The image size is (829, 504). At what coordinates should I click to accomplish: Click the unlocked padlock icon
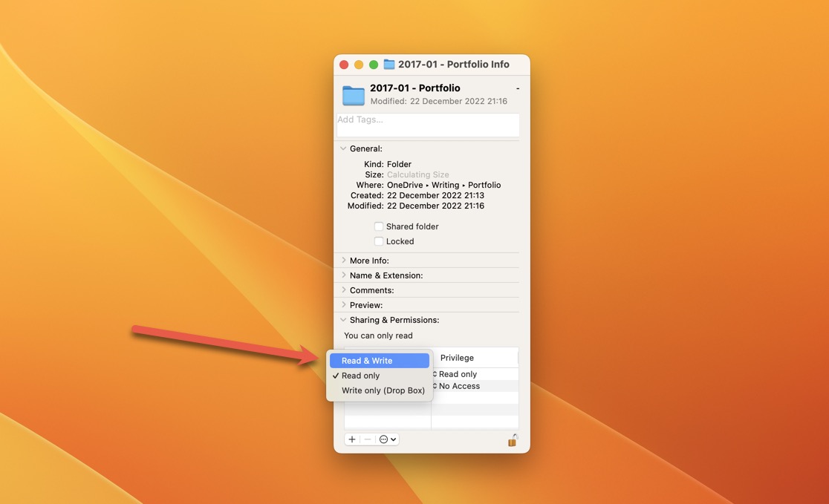pos(512,439)
